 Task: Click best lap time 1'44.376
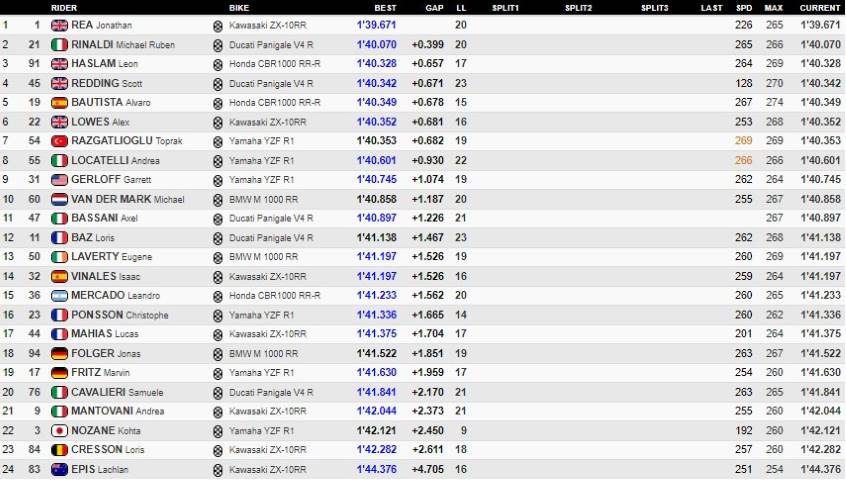pyautogui.click(x=377, y=470)
